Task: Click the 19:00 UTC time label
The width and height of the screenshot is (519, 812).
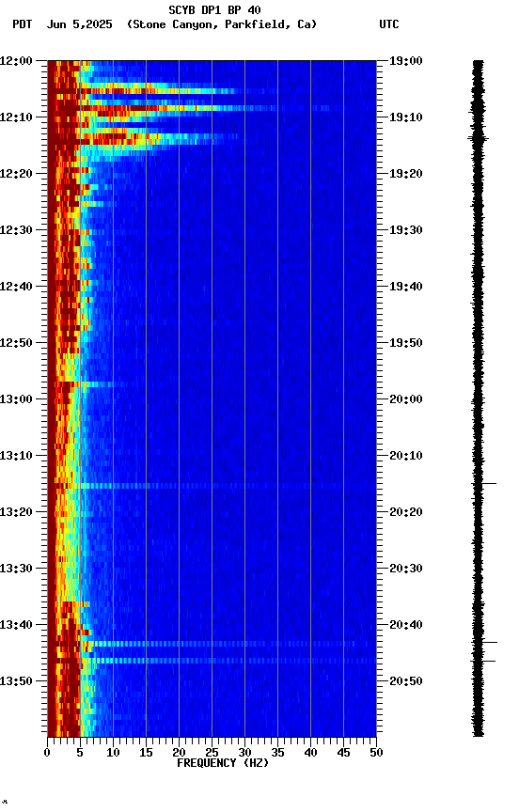Action: pos(406,61)
